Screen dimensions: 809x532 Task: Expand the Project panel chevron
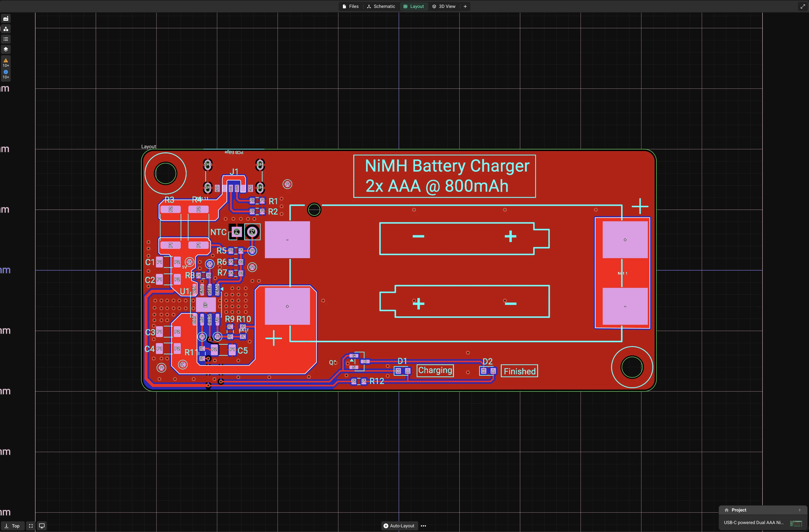(x=799, y=510)
